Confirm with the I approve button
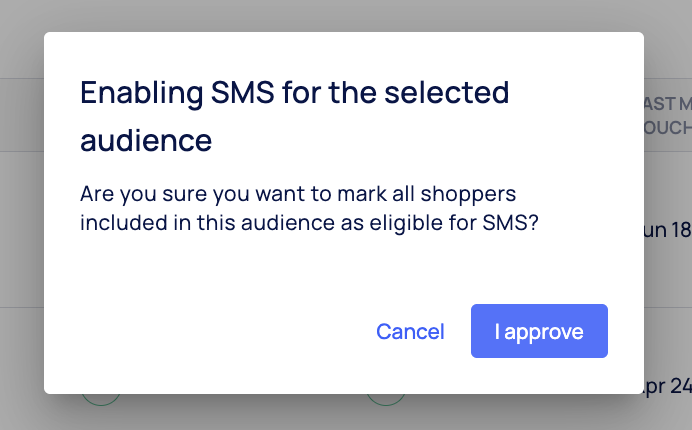This screenshot has height=430, width=692. [539, 331]
